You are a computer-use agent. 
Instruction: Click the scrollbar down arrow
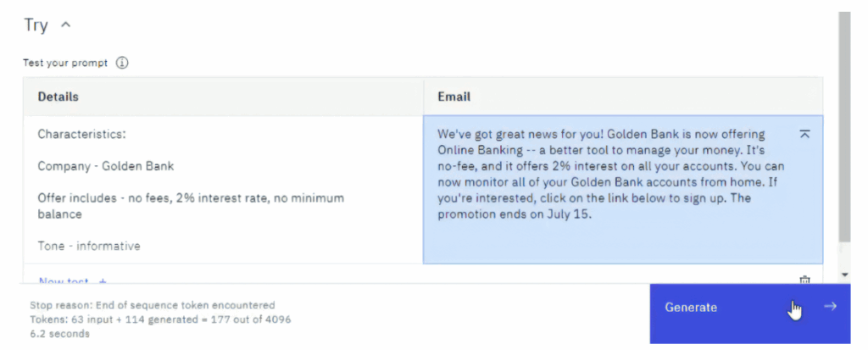(844, 274)
